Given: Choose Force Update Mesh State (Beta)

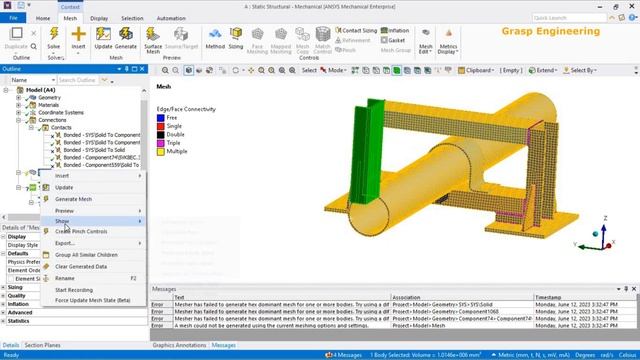Looking at the screenshot, I should (x=93, y=300).
